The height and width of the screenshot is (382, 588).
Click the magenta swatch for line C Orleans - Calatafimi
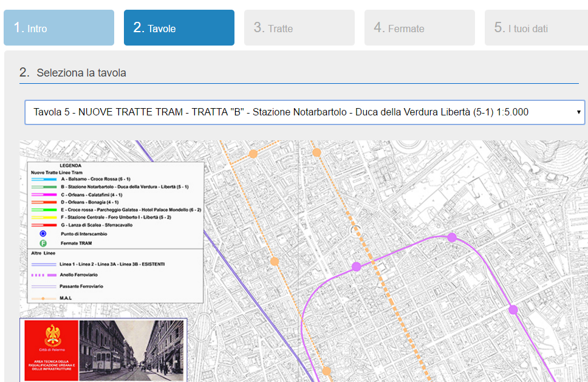point(43,194)
